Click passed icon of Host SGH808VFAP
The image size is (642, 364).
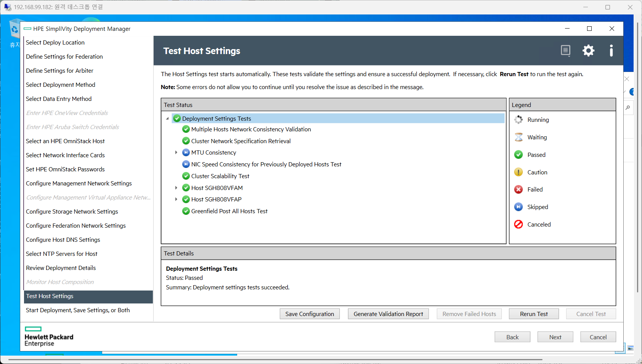[186, 199]
